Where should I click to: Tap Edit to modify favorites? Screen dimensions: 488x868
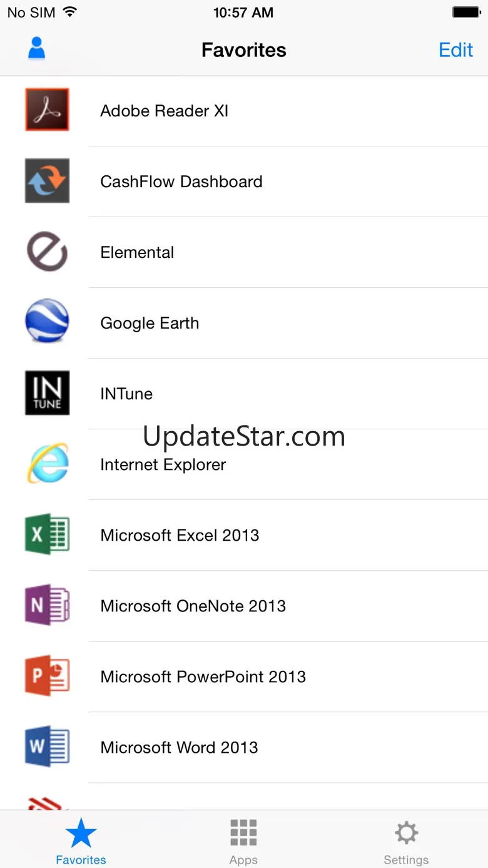click(455, 50)
